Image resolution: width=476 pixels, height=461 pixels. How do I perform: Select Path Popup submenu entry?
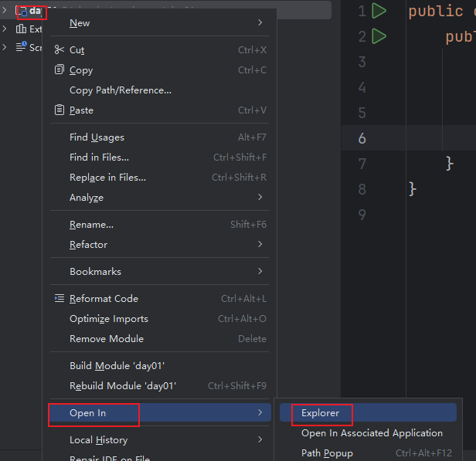368,453
